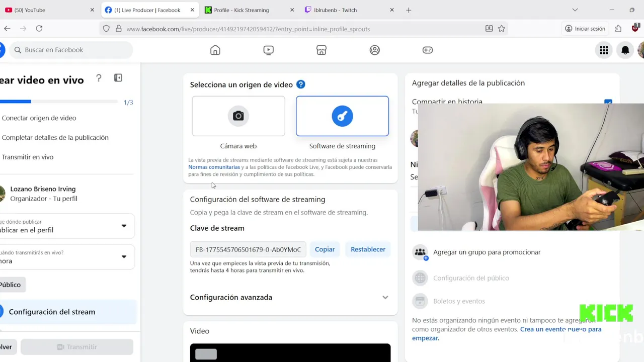The width and height of the screenshot is (644, 362).
Task: Open the Groups people icon
Action: [x=375, y=50]
